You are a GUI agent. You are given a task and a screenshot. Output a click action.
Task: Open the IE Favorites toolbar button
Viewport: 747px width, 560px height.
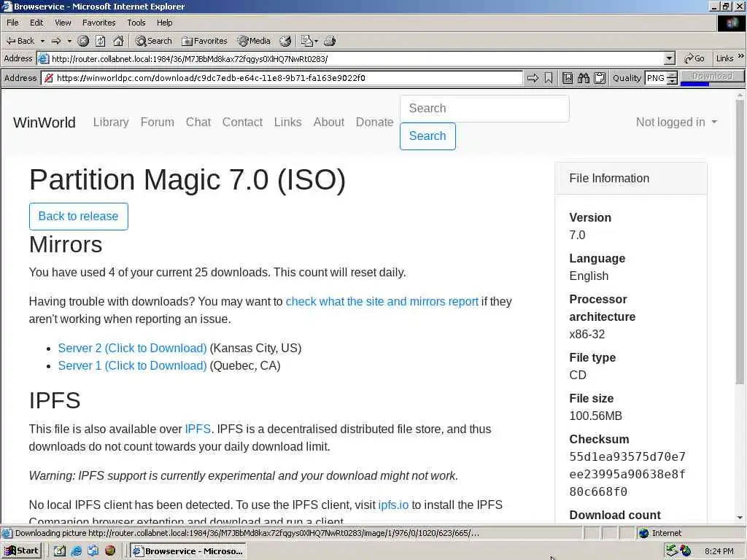[x=204, y=41]
